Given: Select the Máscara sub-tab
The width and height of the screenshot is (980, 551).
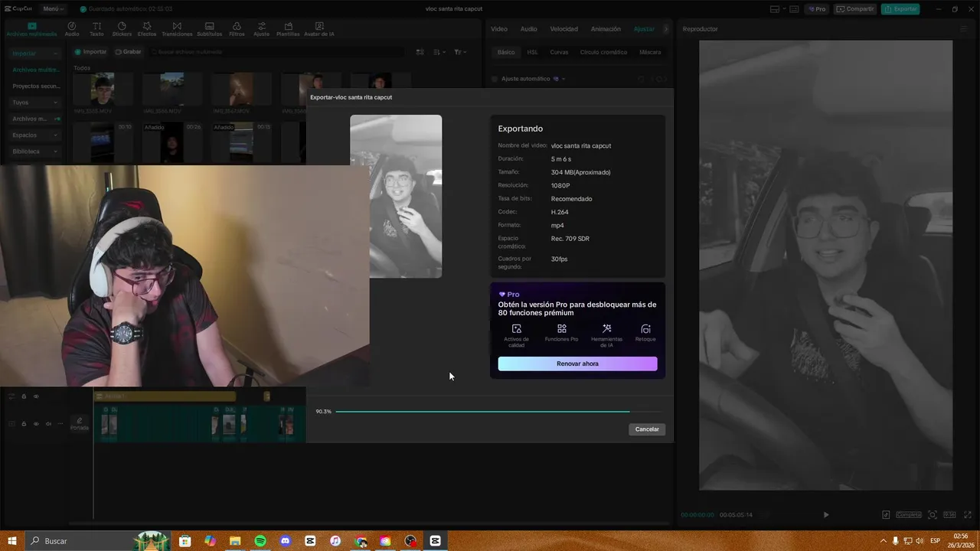Looking at the screenshot, I should (650, 52).
